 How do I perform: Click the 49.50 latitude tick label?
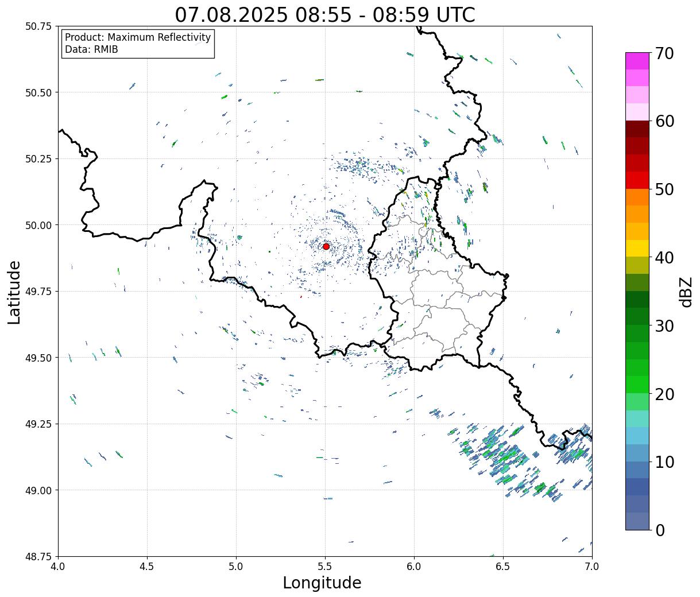coord(38,358)
